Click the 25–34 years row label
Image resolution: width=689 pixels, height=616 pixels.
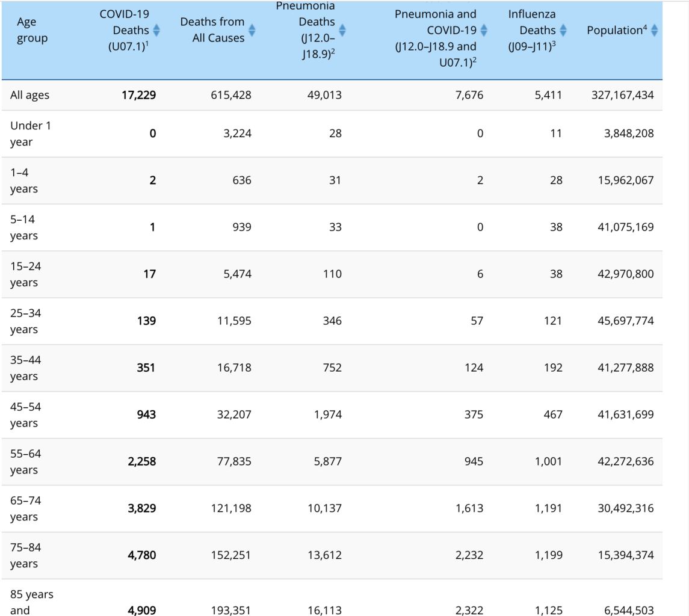tap(26, 321)
